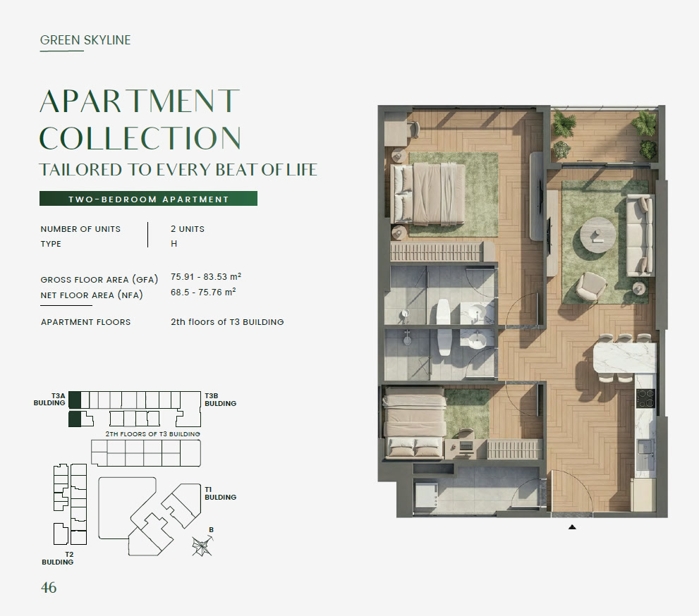This screenshot has width=699, height=616.
Task: Click the 68.5 - 75.76 m² value
Action: (x=203, y=292)
